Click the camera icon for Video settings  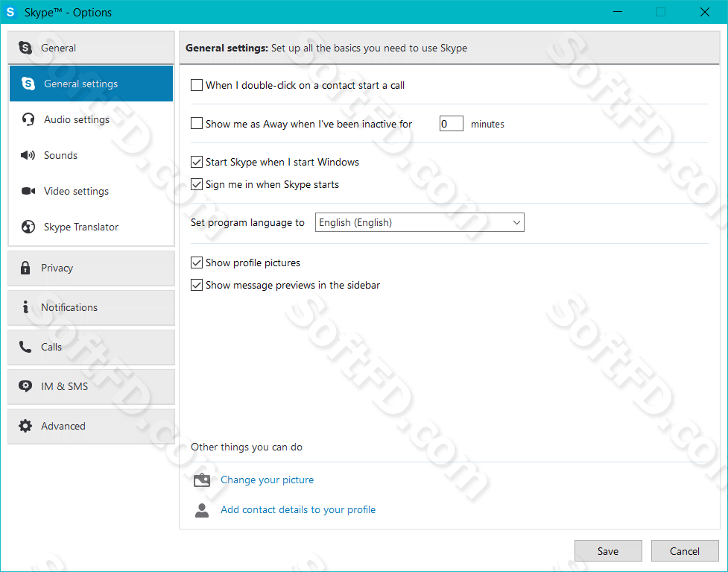pos(28,191)
